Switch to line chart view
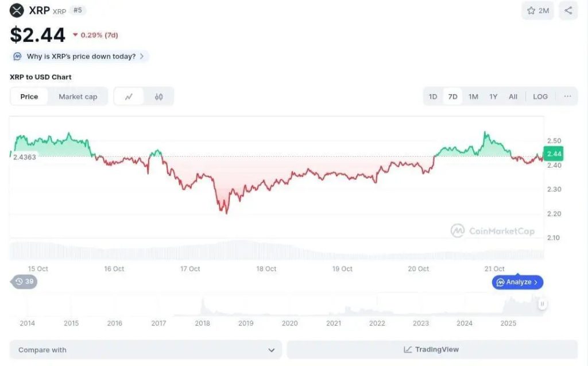Viewport: 588px width, 366px height. click(x=129, y=97)
